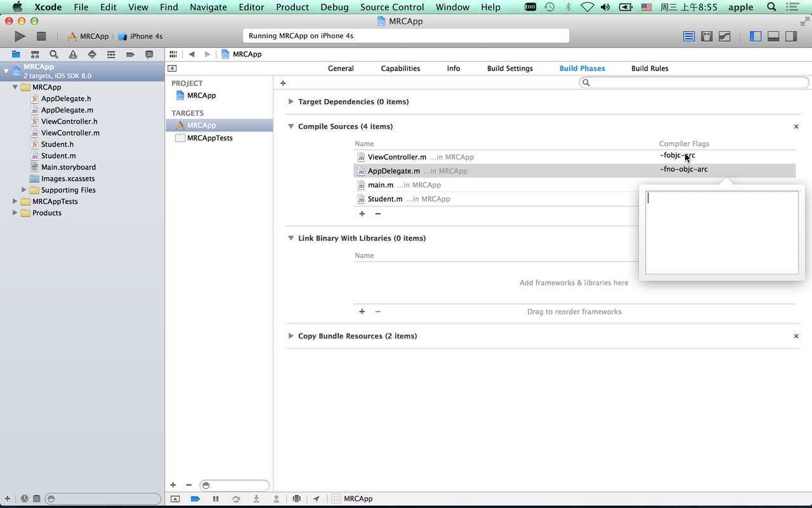This screenshot has width=812, height=508.
Task: Open Spotlight search in menu bar
Action: click(x=771, y=7)
